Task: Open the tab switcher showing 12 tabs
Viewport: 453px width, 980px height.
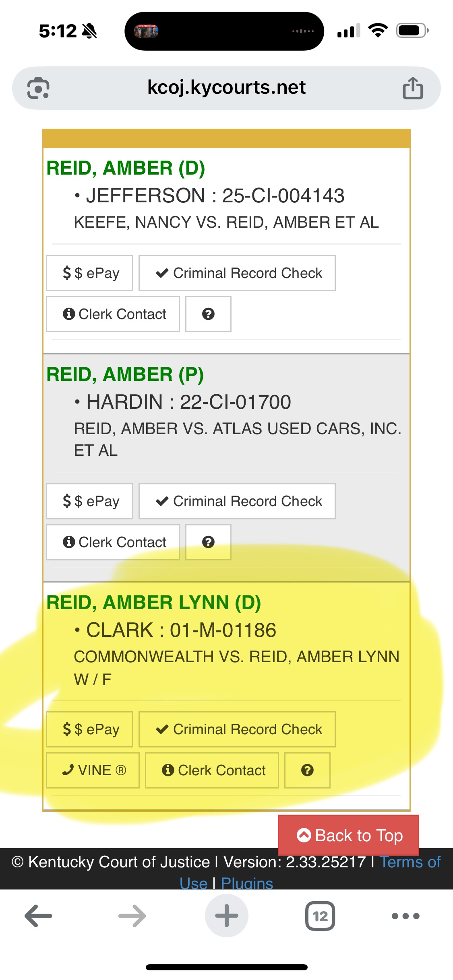Action: tap(320, 916)
